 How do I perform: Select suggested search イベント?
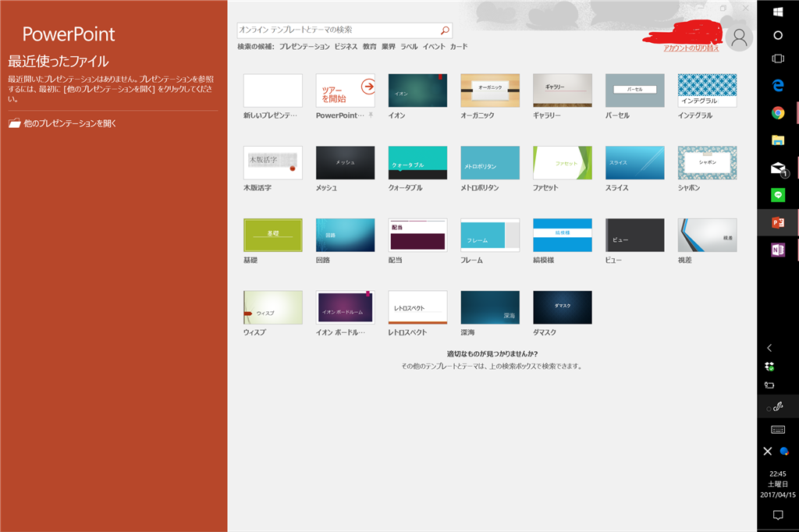coord(434,46)
